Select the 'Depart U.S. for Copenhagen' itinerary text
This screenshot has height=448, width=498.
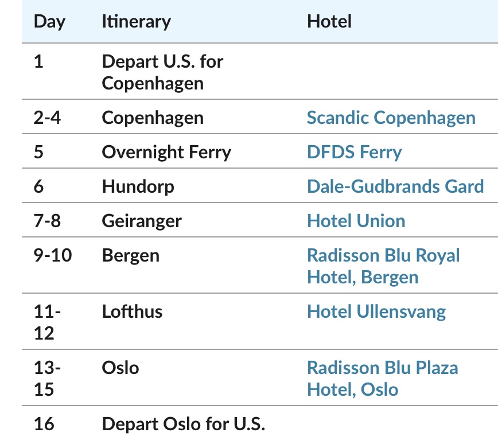pos(162,72)
